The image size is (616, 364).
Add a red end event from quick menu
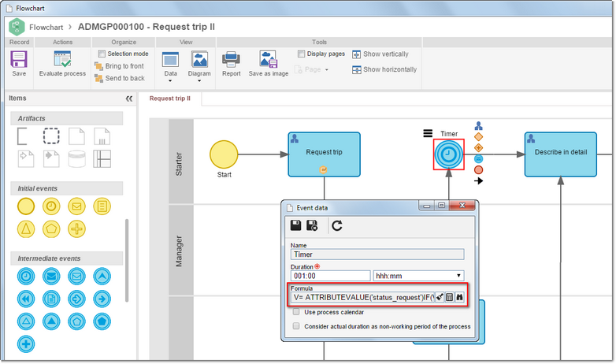(x=478, y=170)
